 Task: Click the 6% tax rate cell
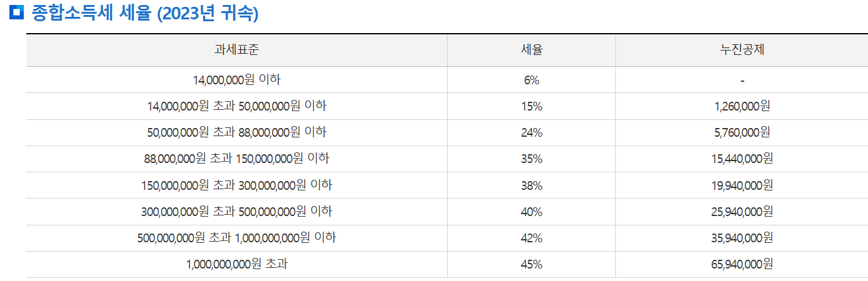pyautogui.click(x=532, y=80)
